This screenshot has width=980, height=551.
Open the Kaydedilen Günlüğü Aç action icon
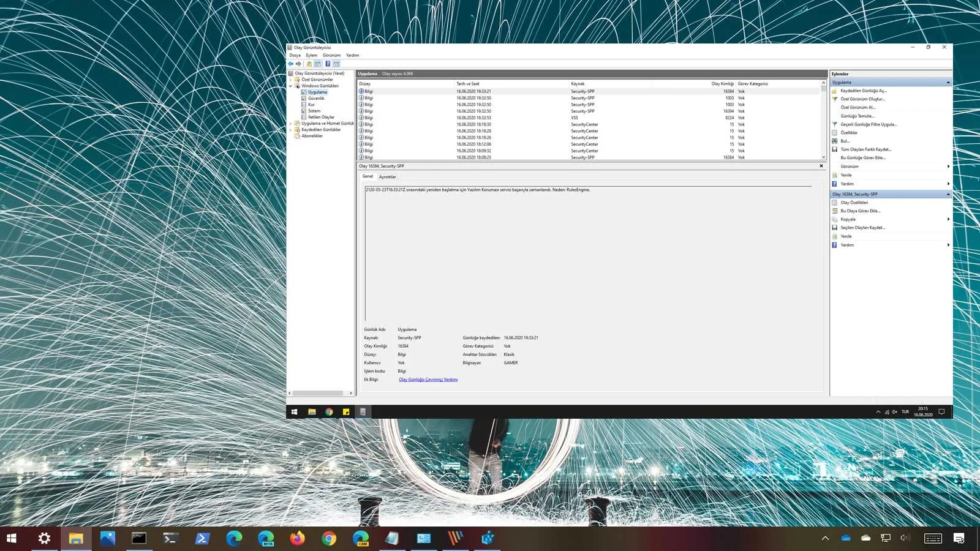835,91
